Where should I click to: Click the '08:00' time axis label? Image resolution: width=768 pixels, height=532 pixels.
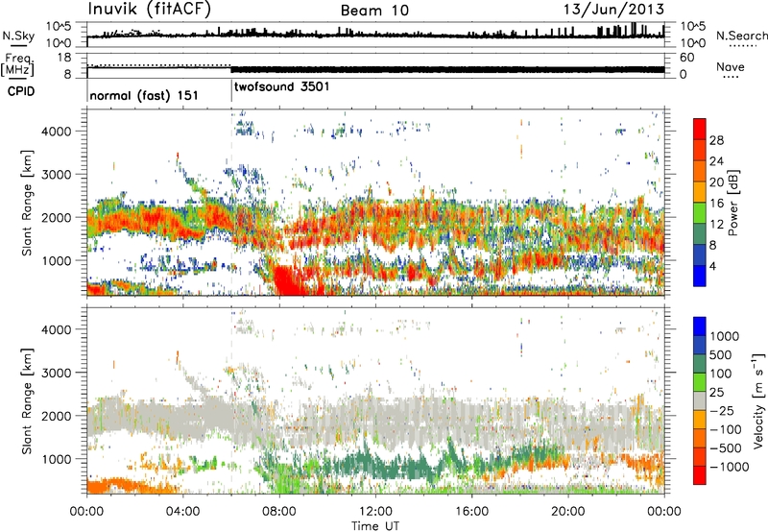(279, 512)
